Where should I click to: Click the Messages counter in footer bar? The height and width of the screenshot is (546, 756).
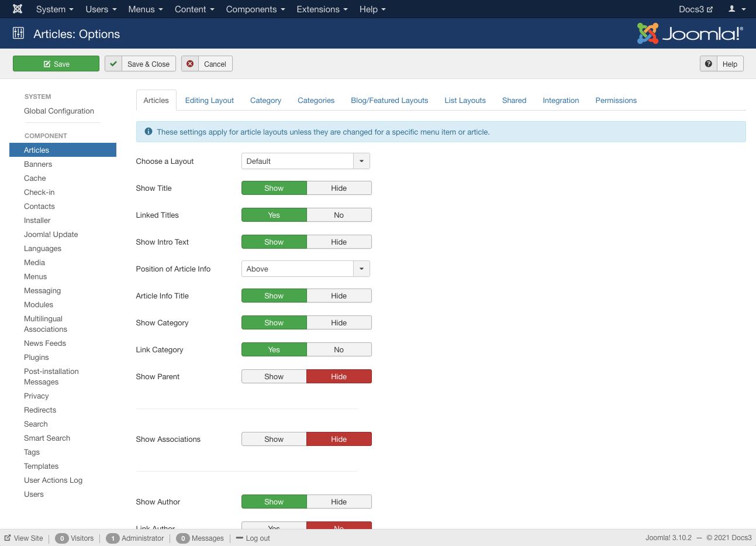[x=200, y=538]
